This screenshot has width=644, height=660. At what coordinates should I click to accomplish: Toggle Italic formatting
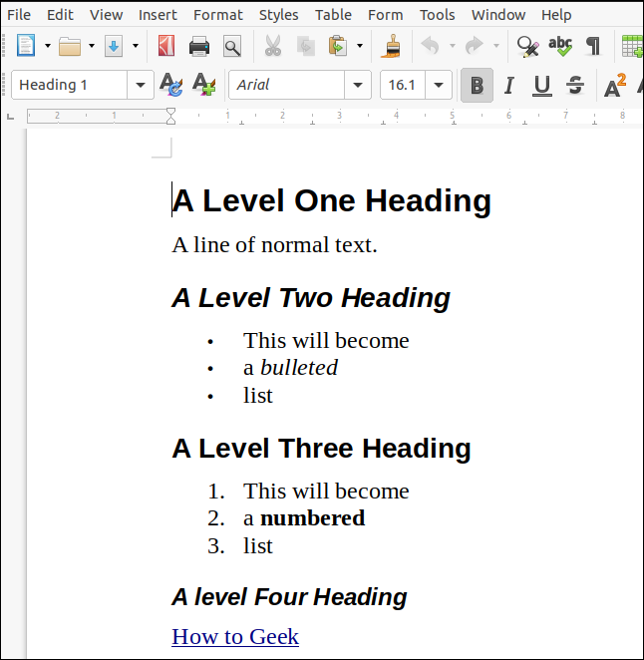[509, 86]
